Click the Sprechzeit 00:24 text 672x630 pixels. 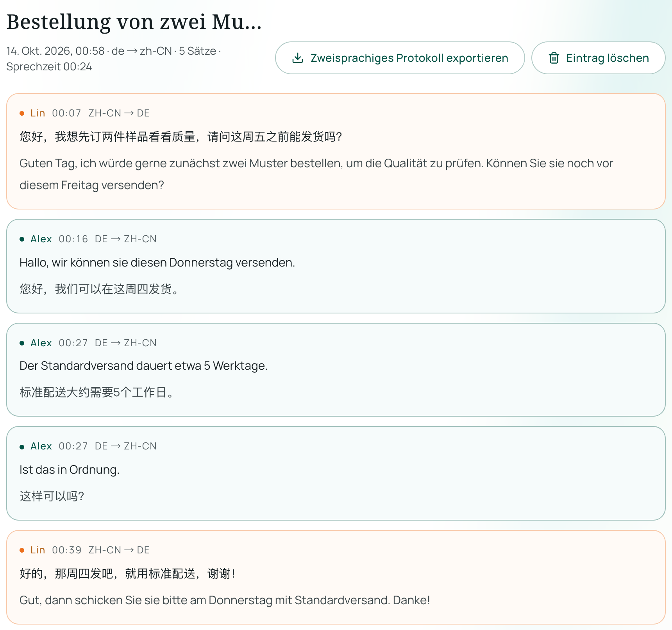point(49,67)
